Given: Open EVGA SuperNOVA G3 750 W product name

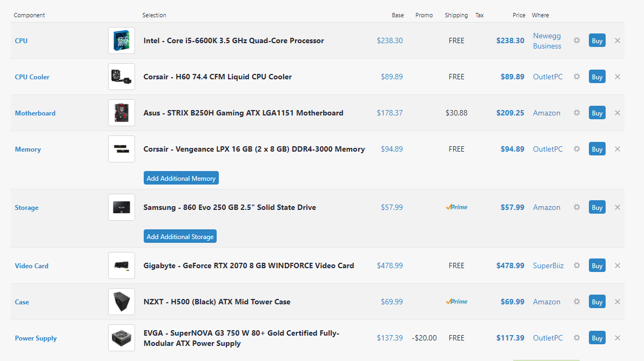Looking at the screenshot, I should click(242, 338).
